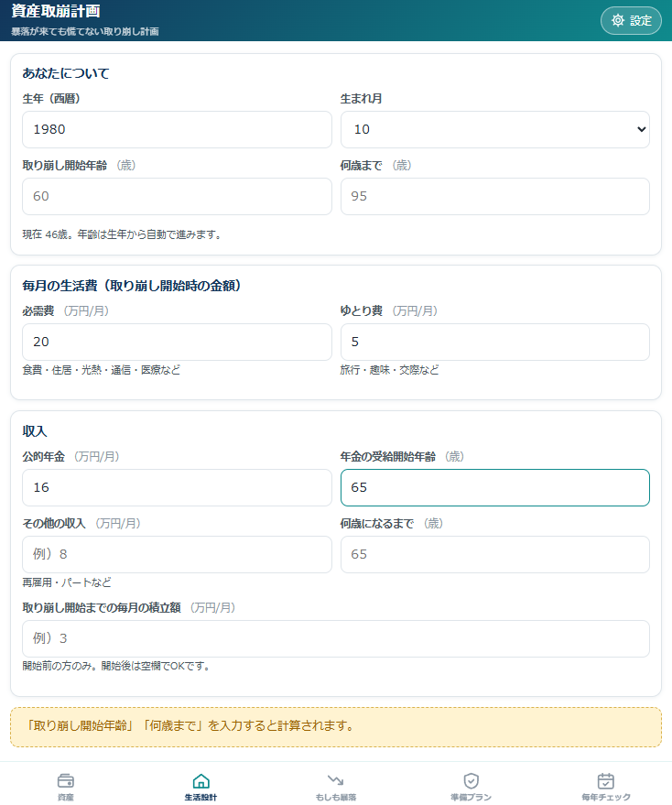This screenshot has width=672, height=805.
Task: Click the gear icon in 設定 button
Action: (618, 20)
